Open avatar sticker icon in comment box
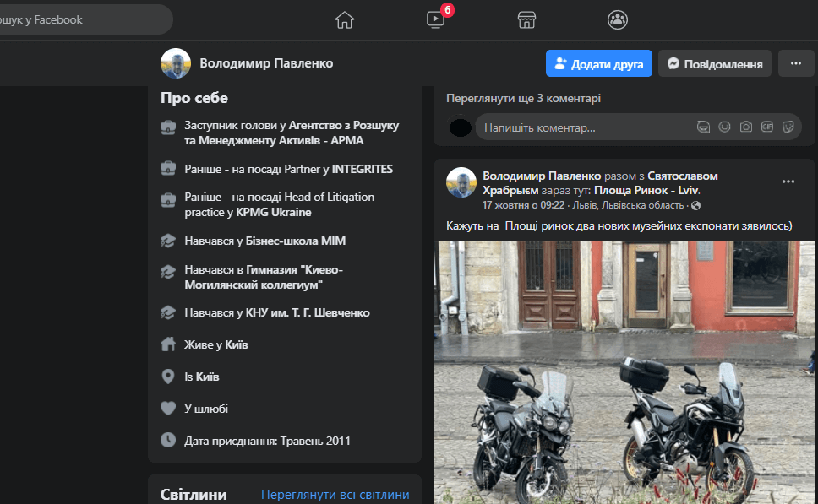Image resolution: width=818 pixels, height=504 pixels. [703, 127]
